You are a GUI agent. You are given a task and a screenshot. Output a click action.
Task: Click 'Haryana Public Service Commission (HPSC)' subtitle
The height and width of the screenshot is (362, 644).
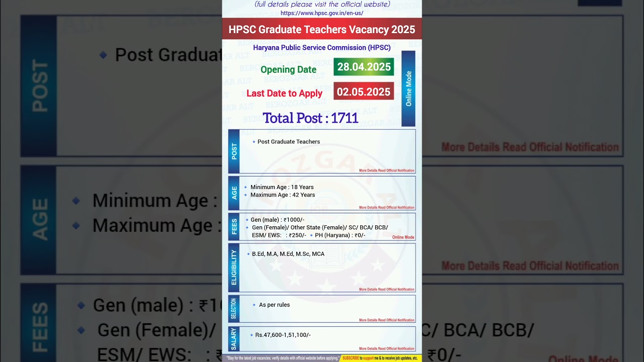[322, 48]
